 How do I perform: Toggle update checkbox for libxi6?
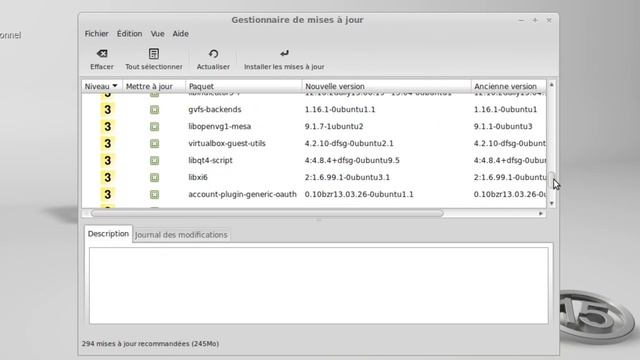pyautogui.click(x=154, y=178)
